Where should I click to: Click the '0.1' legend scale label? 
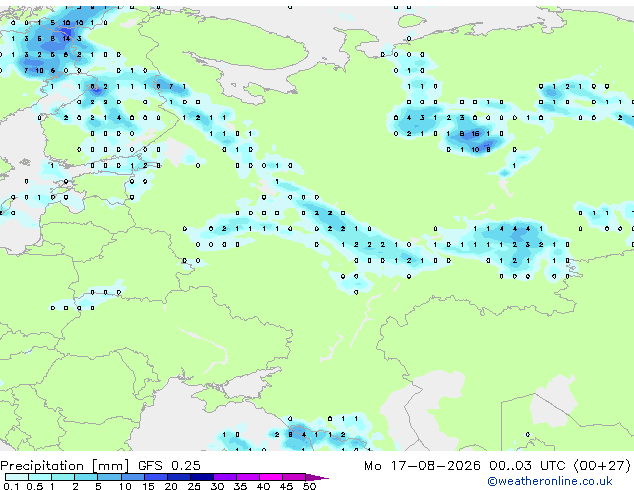(x=11, y=486)
